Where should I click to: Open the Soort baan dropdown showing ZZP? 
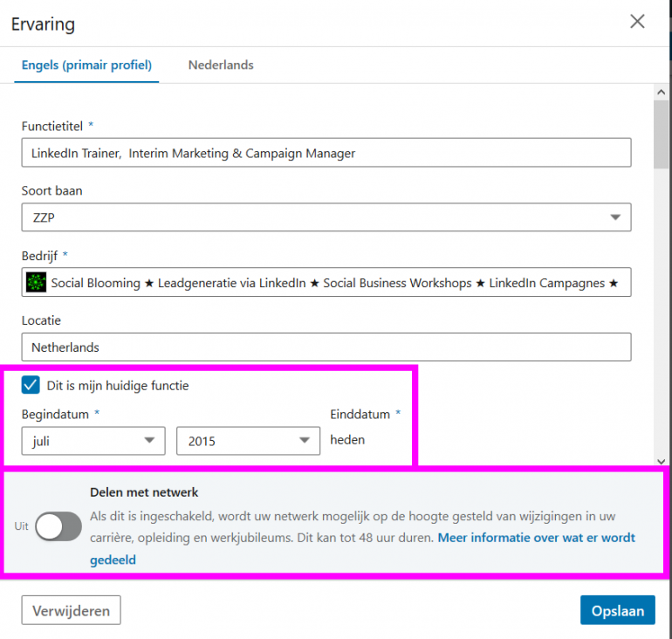[x=326, y=217]
